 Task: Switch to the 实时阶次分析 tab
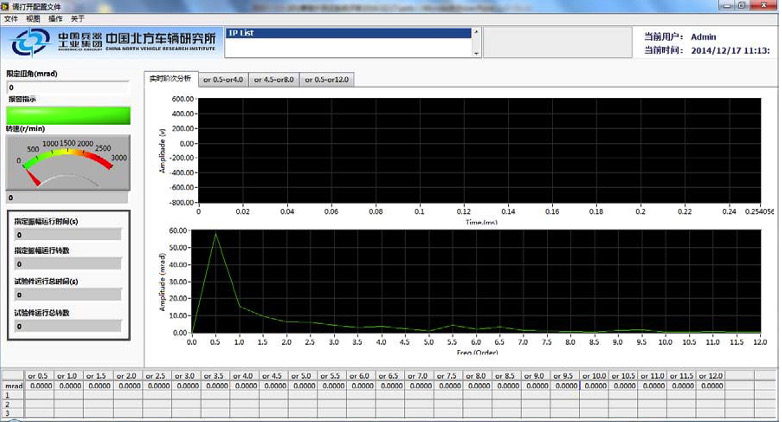pyautogui.click(x=171, y=78)
